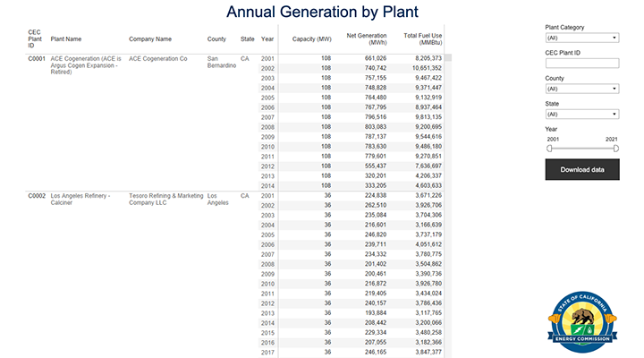
Task: Click total fuel use value 3,182,366
Action: pos(428,343)
